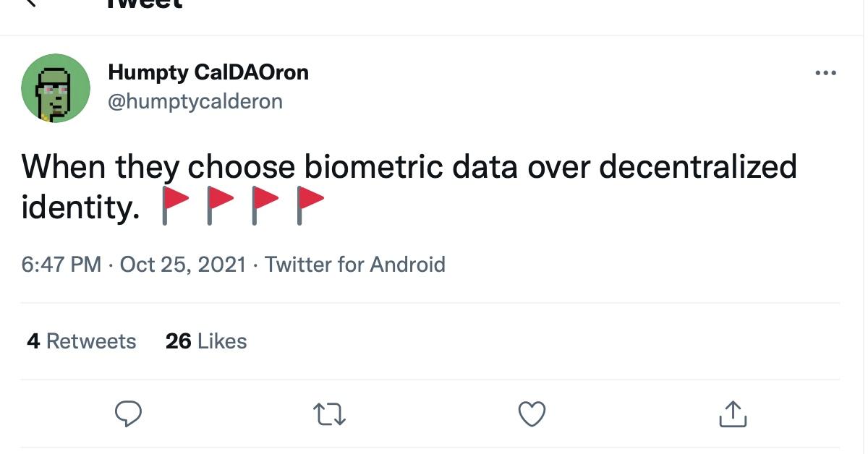The image size is (868, 454).
Task: Open the share menu via the upload icon
Action: 733,414
